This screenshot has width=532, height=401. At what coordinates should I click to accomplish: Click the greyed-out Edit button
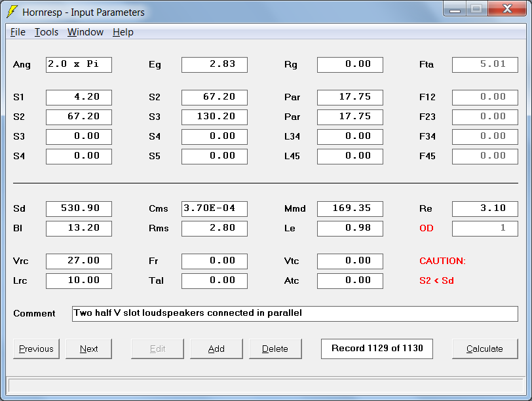tap(157, 349)
